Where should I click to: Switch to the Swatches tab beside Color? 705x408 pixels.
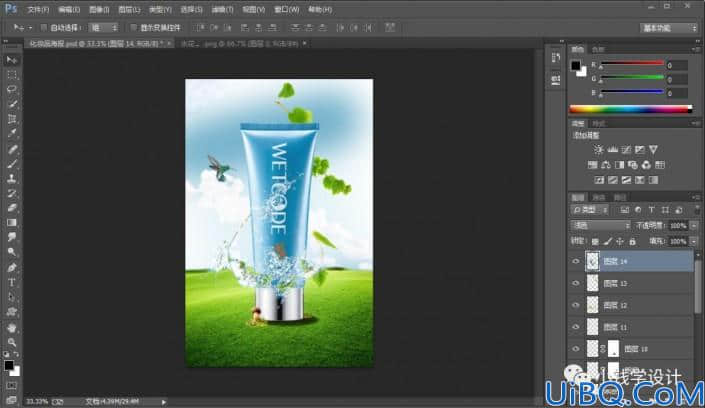(x=598, y=49)
